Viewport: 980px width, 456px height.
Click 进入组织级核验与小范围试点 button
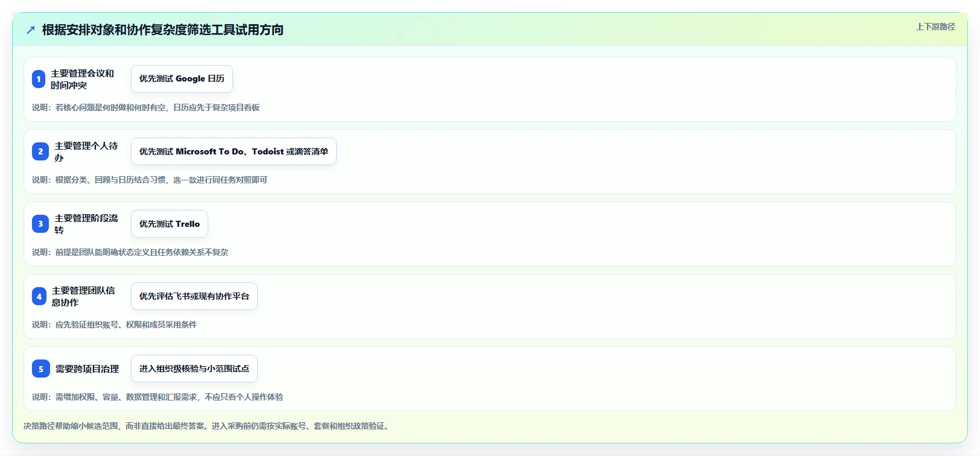[x=194, y=369]
